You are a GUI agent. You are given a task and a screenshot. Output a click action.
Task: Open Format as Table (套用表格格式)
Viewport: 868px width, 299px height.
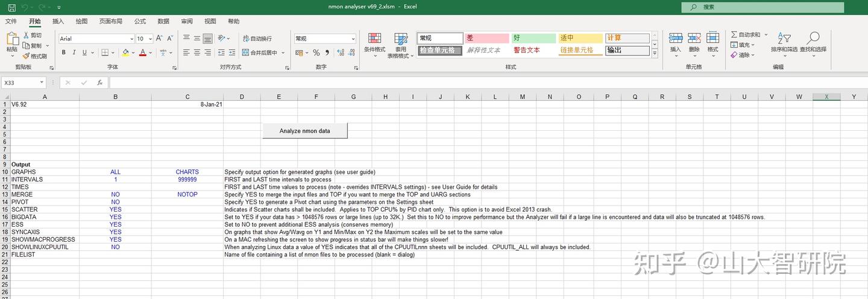(401, 45)
